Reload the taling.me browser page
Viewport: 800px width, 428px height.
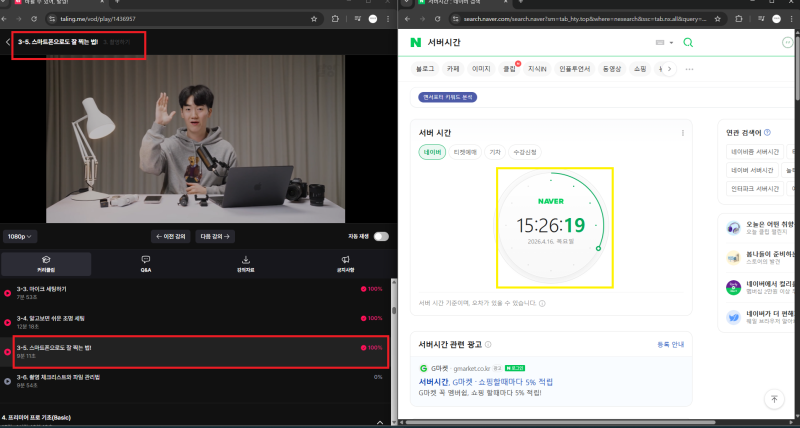[34, 19]
